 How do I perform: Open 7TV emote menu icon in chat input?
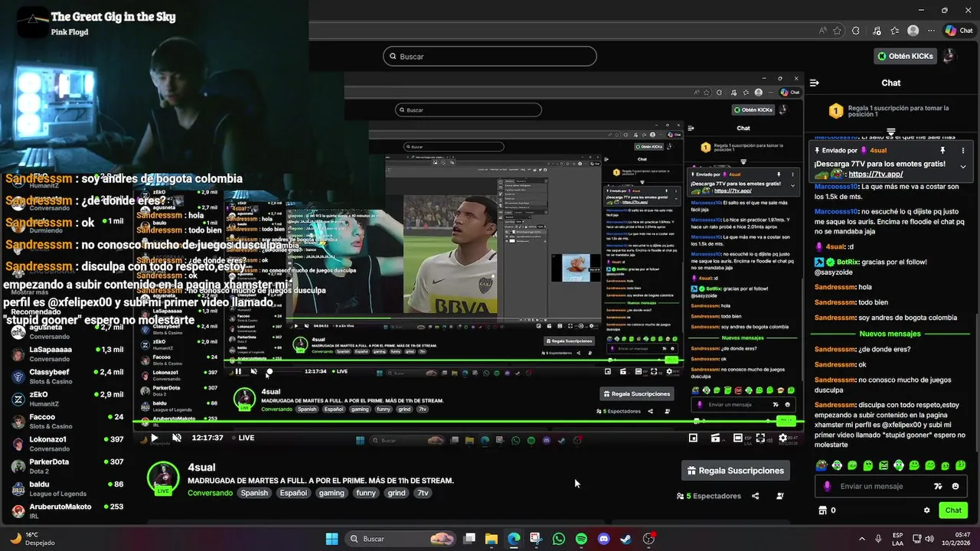coord(938,486)
